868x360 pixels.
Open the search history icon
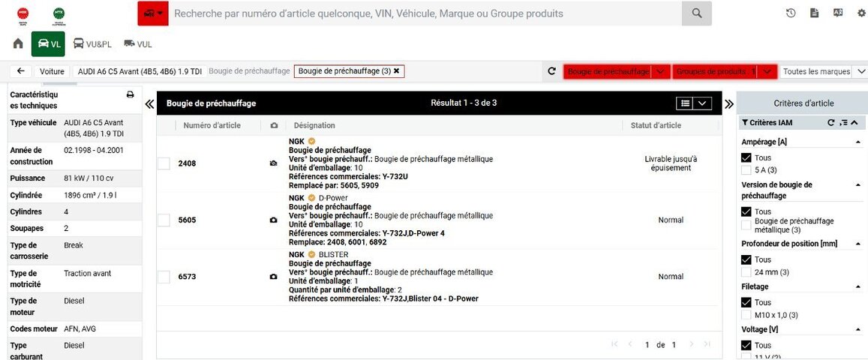(791, 13)
